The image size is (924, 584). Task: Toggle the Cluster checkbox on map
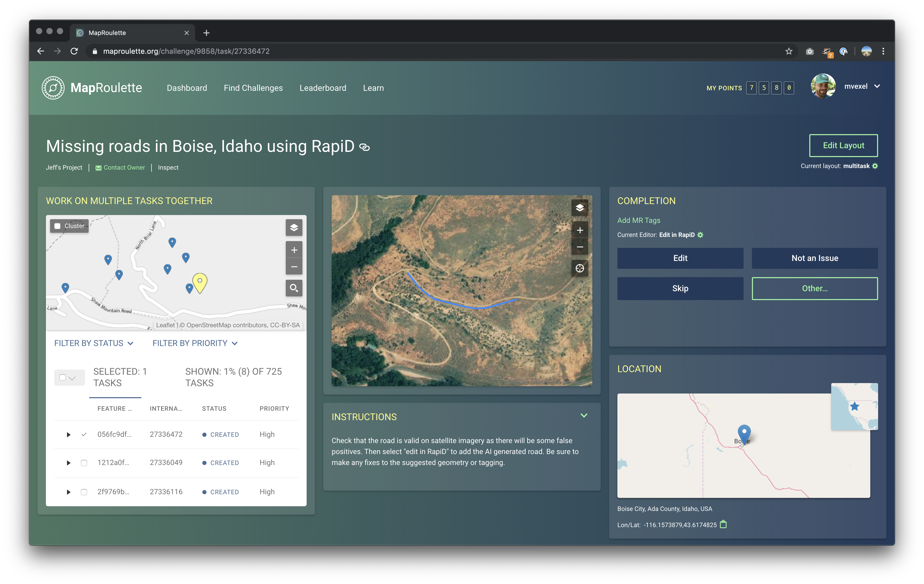(x=58, y=226)
